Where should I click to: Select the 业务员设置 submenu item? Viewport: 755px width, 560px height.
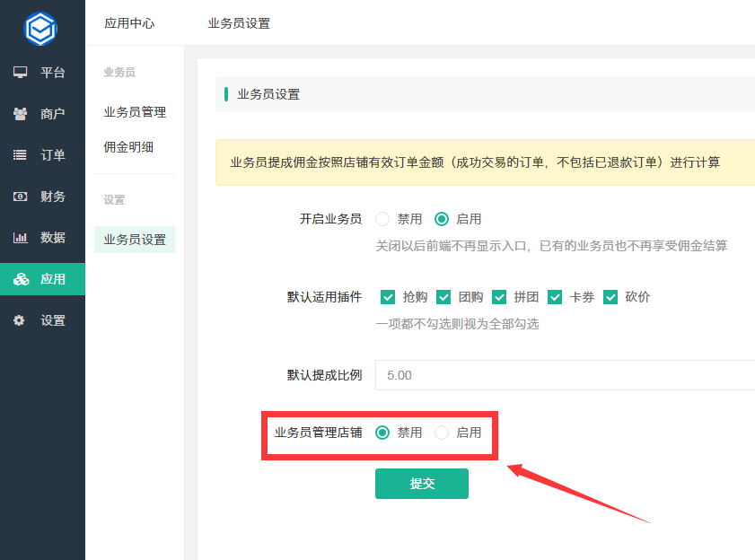click(135, 240)
